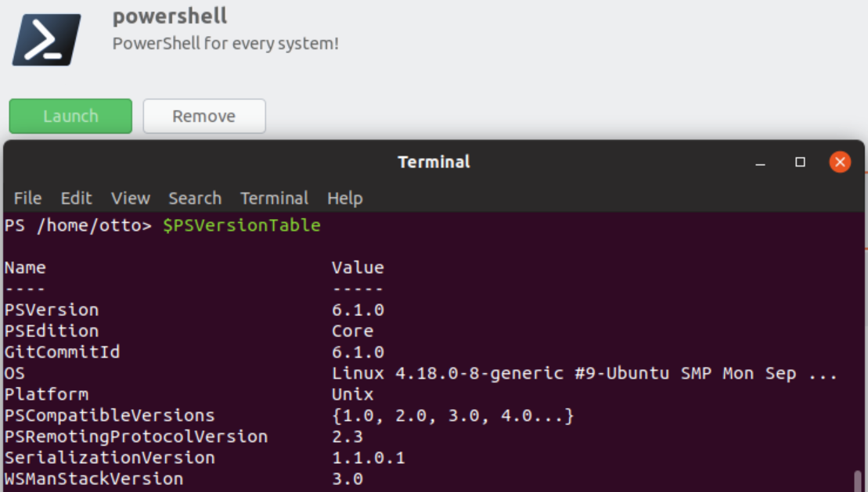Image resolution: width=868 pixels, height=492 pixels.
Task: Open the Terminal File menu
Action: (27, 198)
